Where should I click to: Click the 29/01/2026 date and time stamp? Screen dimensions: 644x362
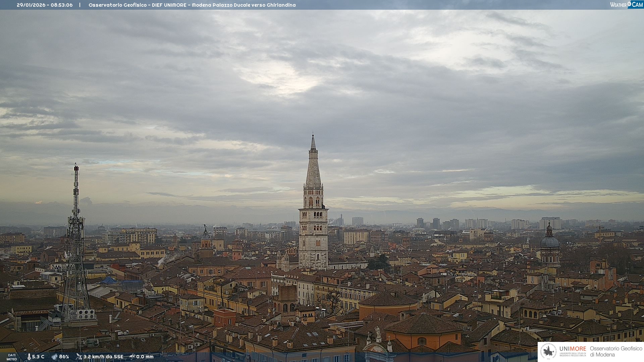click(x=45, y=5)
